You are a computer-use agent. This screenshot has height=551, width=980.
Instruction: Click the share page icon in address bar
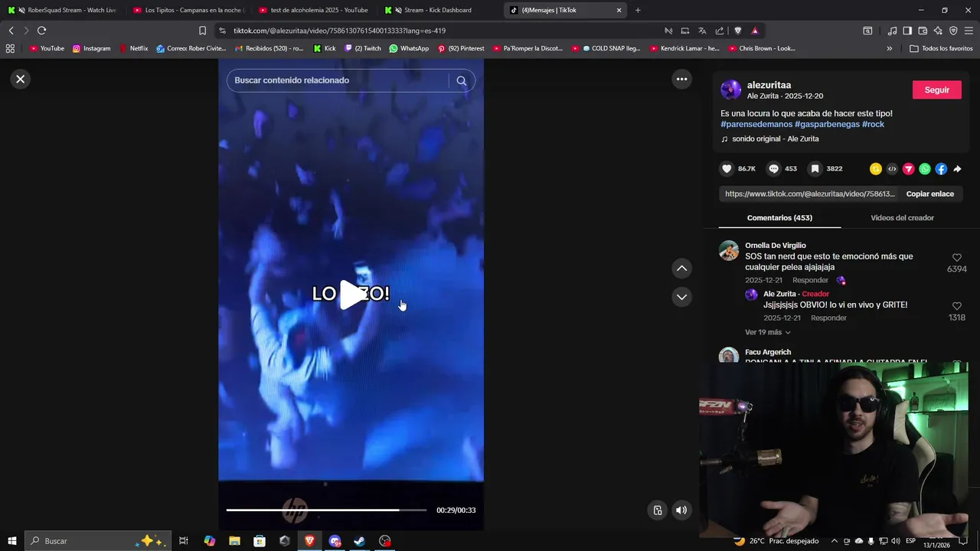coord(720,31)
